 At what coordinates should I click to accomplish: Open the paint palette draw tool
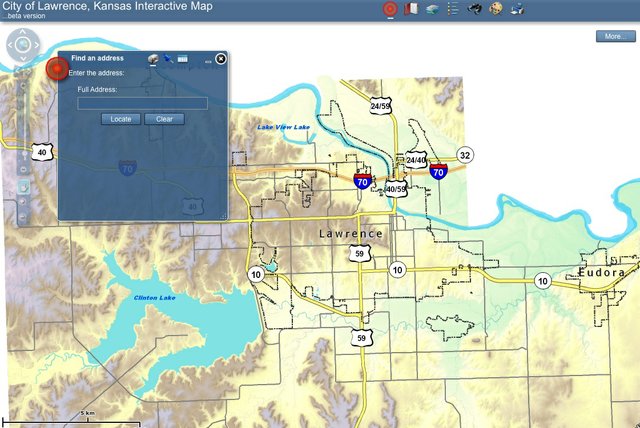click(x=496, y=9)
